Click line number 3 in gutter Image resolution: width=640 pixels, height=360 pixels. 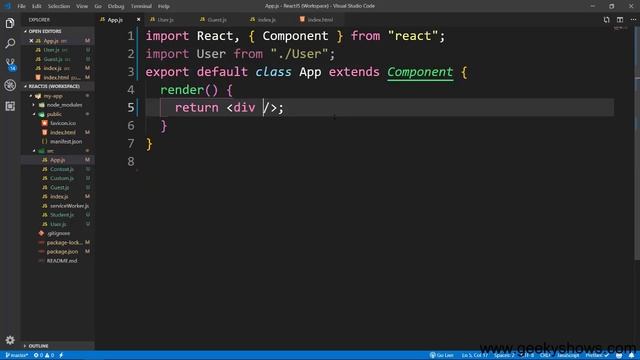131,72
